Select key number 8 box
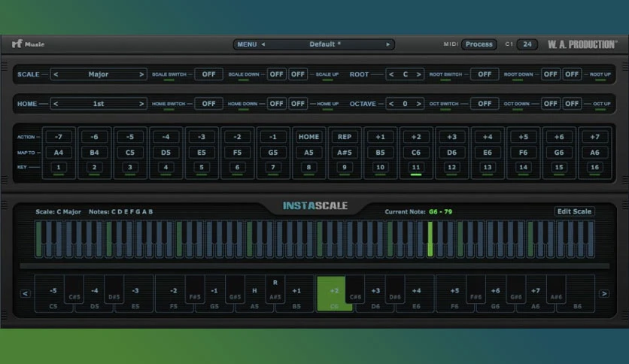 [x=308, y=167]
